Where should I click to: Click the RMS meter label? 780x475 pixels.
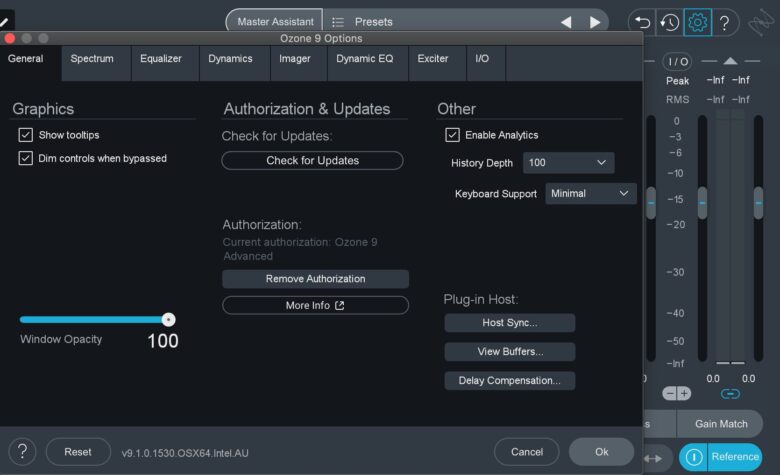click(x=678, y=99)
